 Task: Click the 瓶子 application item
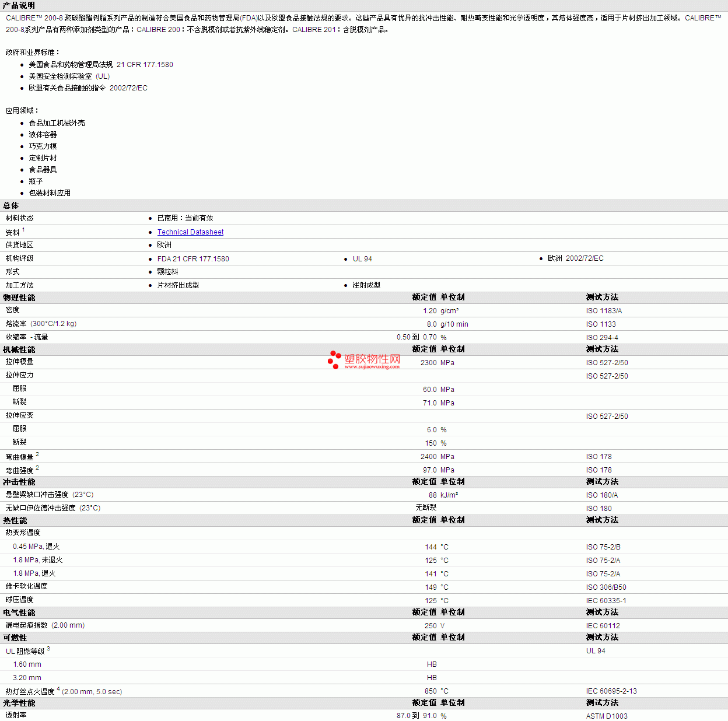tap(36, 181)
